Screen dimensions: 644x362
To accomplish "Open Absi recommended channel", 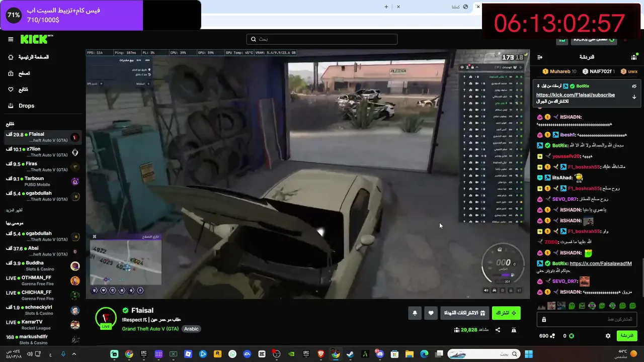I will [x=42, y=251].
